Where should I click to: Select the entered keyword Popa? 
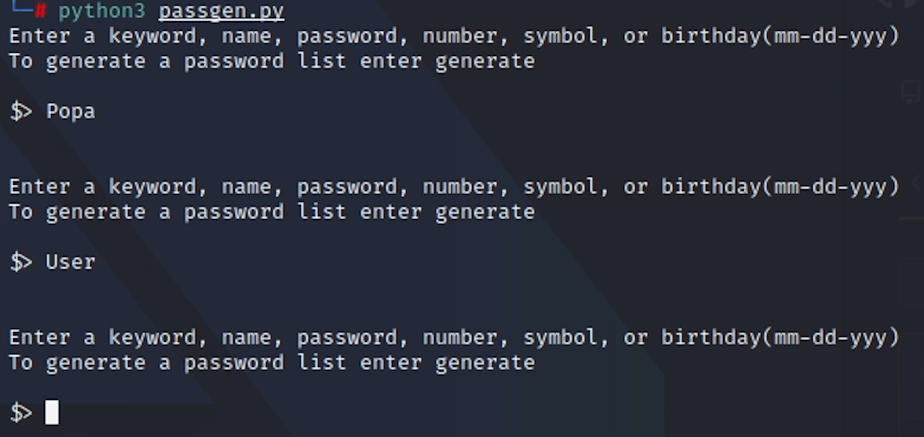(70, 111)
